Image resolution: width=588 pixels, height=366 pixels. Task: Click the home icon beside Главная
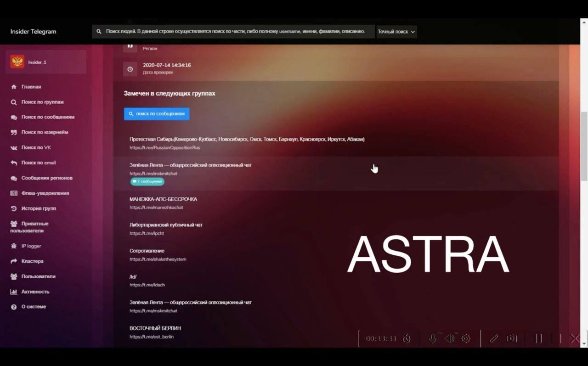(14, 87)
